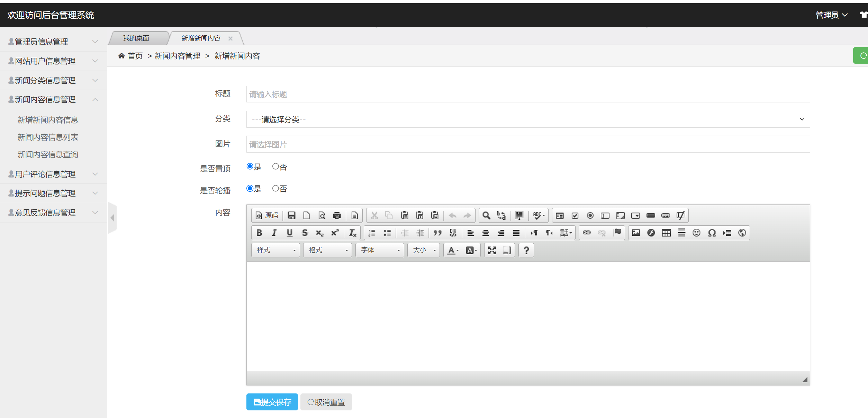868x418 pixels.
Task: Open 新闻内容信息列表 submenu item
Action: 48,137
